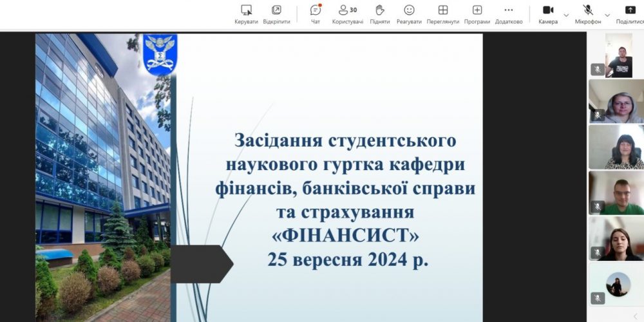Go to previous participants page via bottom chevron

pyautogui.click(x=636, y=316)
